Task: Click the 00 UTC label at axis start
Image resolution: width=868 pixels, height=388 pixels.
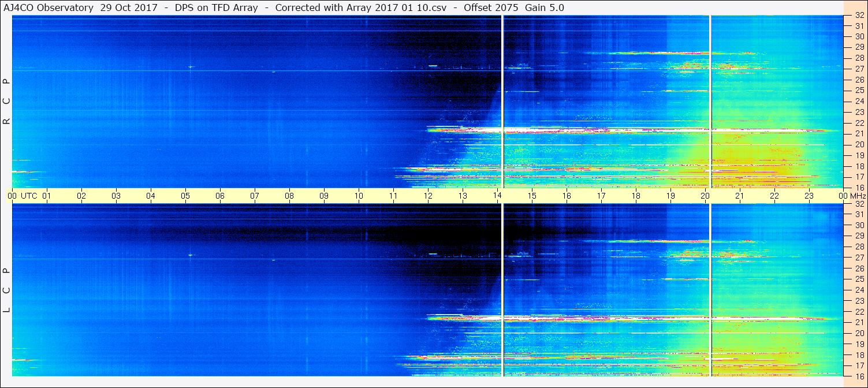Action: tap(24, 196)
